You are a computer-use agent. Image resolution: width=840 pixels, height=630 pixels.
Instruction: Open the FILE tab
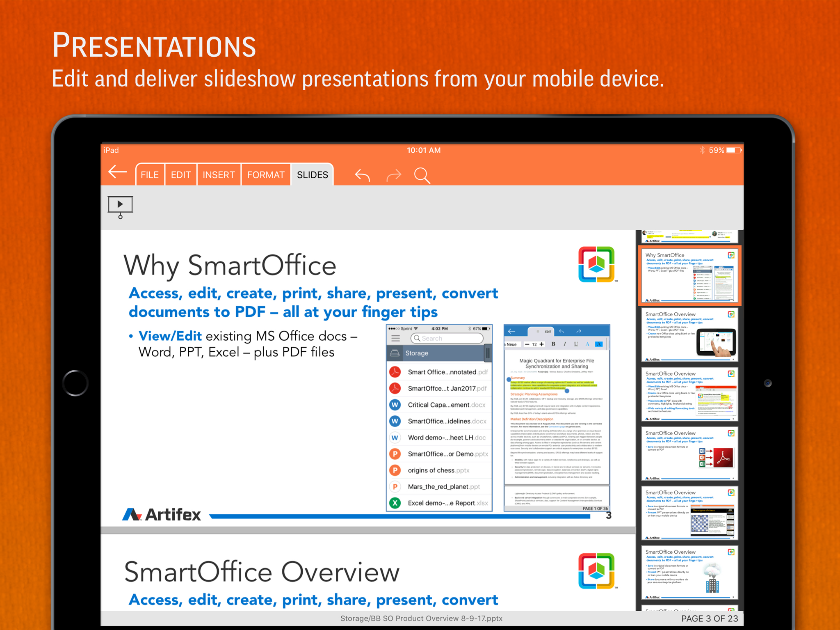click(150, 175)
